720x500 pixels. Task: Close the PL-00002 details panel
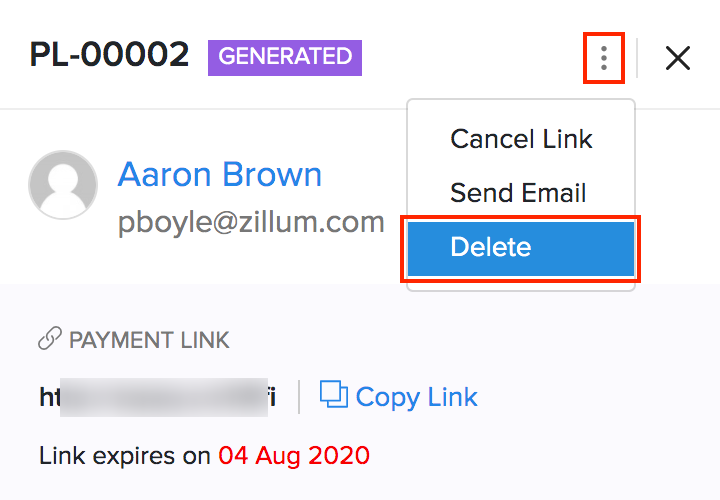pos(678,58)
